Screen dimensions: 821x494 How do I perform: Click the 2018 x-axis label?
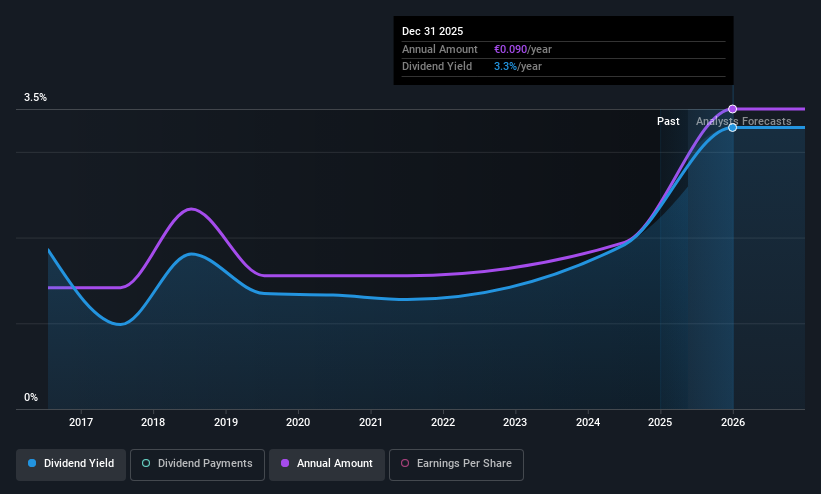153,422
